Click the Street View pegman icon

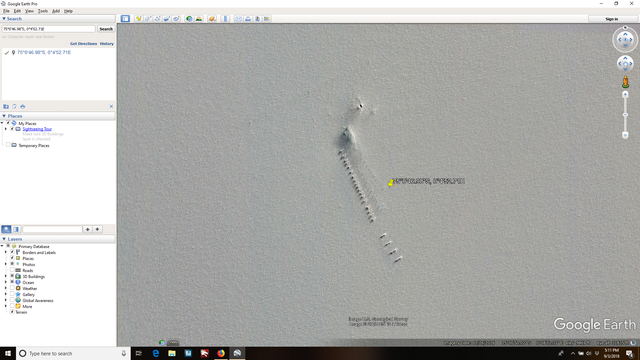pos(625,82)
